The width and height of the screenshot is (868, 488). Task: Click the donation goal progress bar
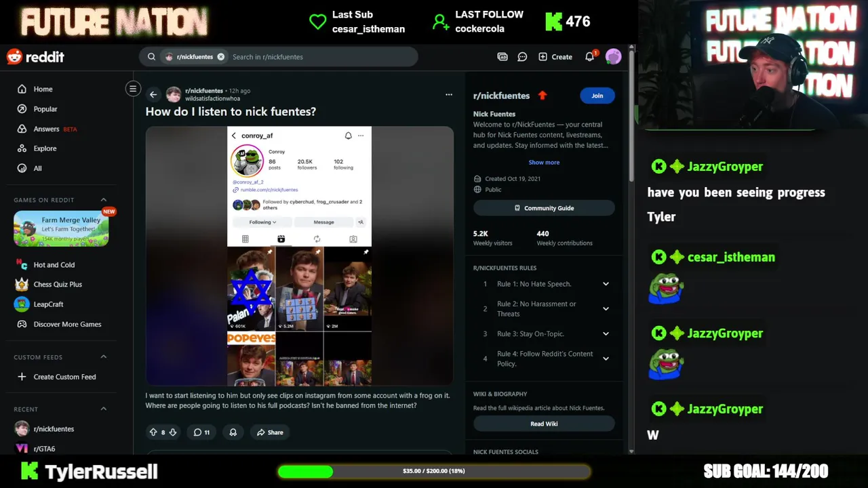(x=434, y=471)
